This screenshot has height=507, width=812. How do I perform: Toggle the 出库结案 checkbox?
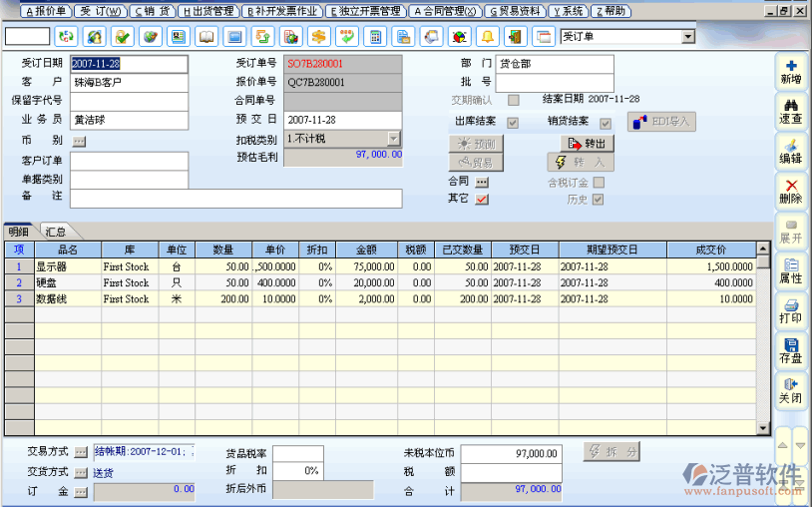pyautogui.click(x=514, y=122)
